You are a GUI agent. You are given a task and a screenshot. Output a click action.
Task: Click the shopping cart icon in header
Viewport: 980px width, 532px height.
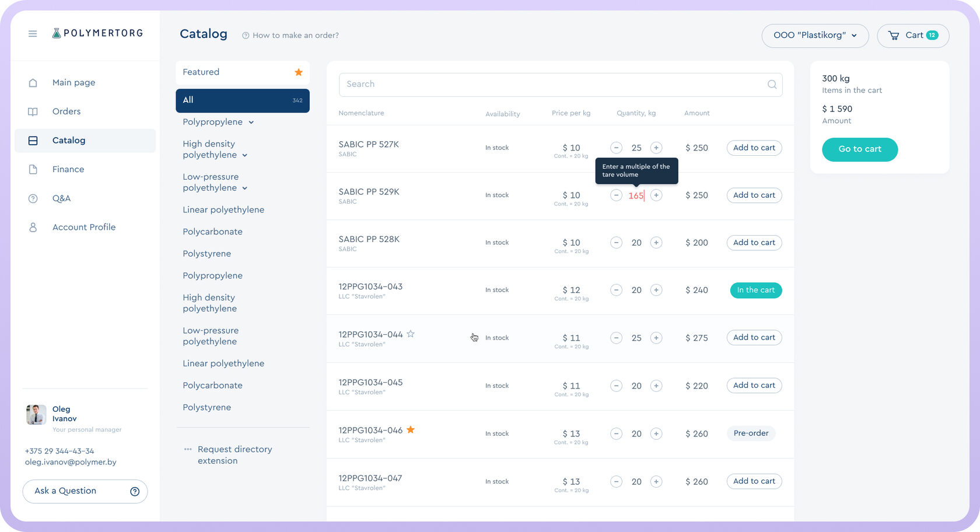[893, 36]
